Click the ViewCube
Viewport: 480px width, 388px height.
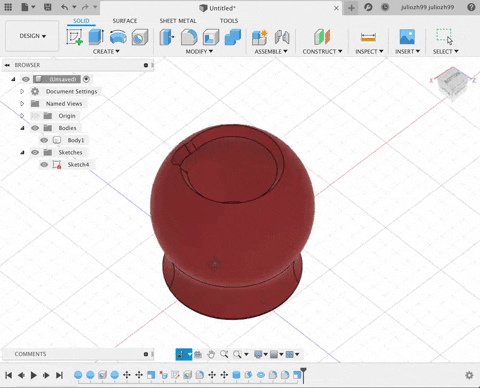click(x=453, y=83)
